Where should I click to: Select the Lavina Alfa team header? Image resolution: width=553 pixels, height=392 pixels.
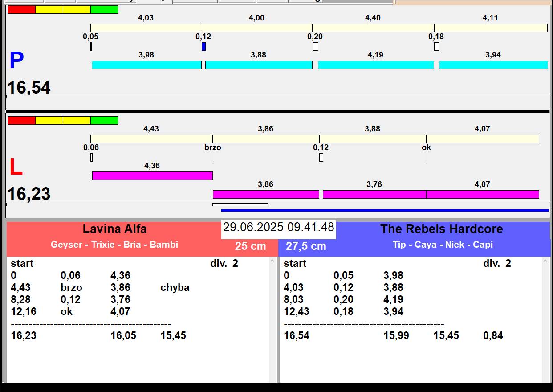point(114,229)
